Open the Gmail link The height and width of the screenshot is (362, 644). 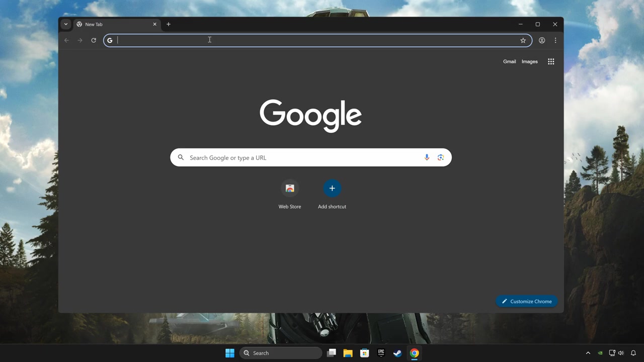(510, 61)
